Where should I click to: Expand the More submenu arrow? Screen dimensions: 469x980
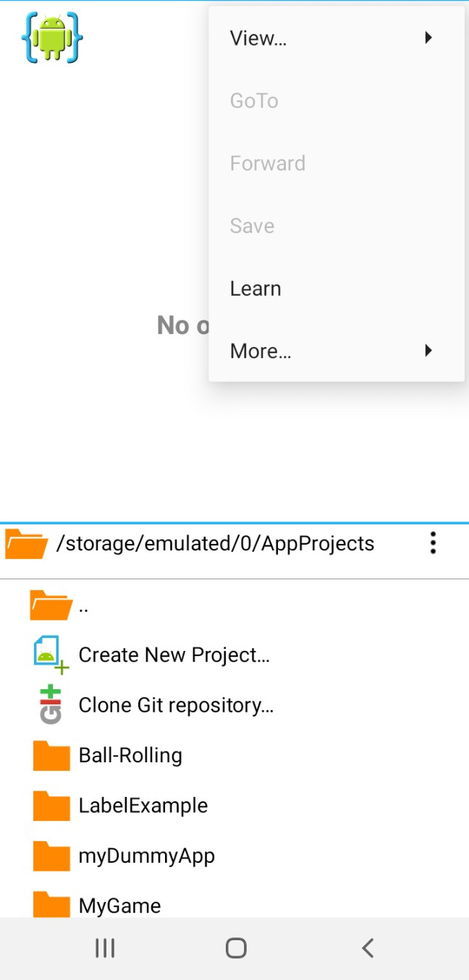(428, 350)
